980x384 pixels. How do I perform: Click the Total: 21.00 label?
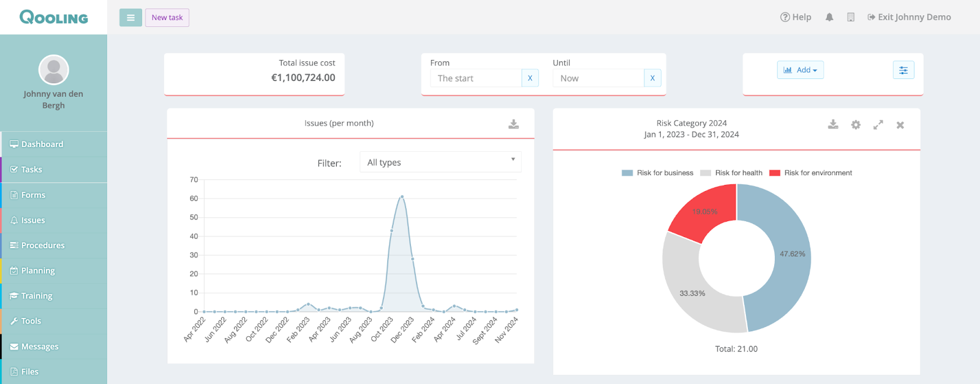coord(736,349)
